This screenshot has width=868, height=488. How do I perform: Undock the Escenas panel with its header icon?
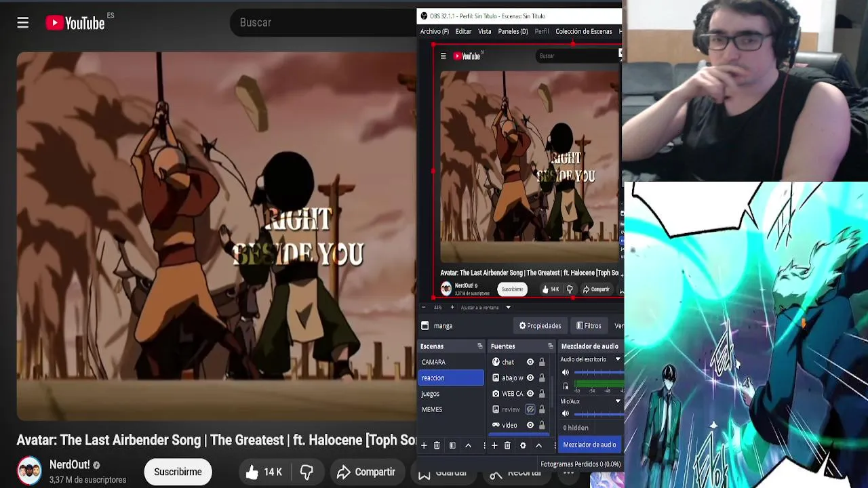tap(479, 346)
